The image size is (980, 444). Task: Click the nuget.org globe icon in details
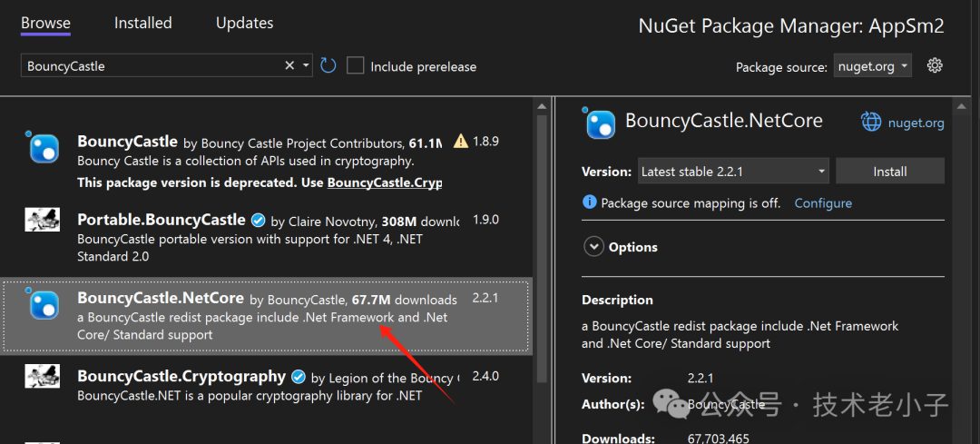(x=871, y=122)
